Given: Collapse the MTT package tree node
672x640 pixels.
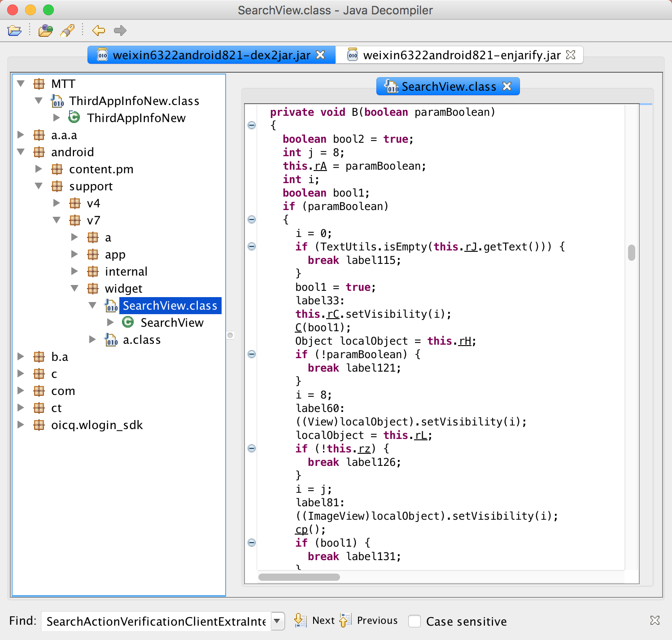Looking at the screenshot, I should click(x=21, y=84).
